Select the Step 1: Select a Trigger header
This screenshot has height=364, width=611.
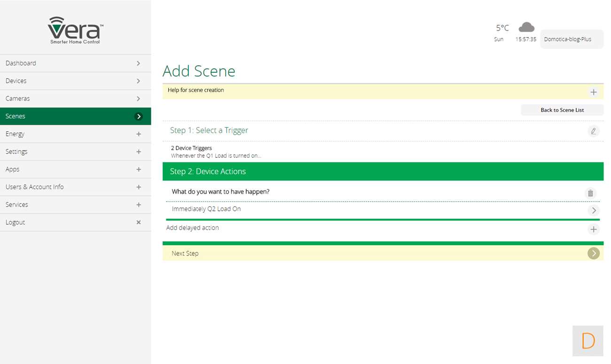click(x=209, y=131)
